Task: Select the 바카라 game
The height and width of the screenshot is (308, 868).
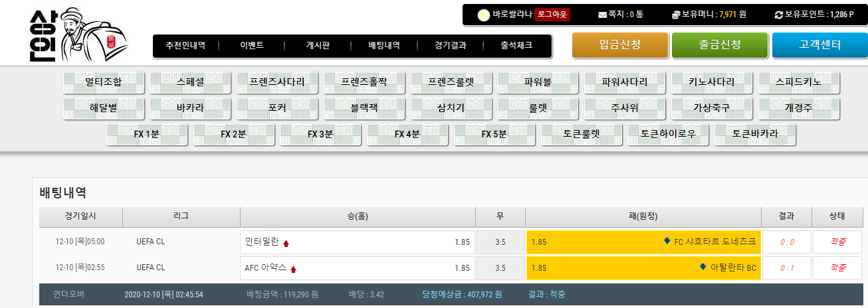Action: tap(191, 108)
